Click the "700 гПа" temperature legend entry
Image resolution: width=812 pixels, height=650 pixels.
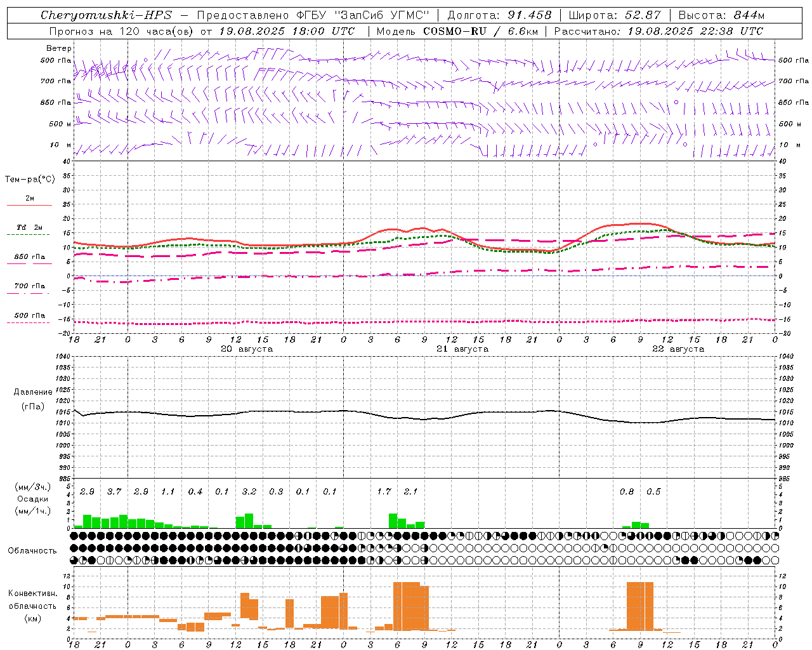pyautogui.click(x=30, y=286)
